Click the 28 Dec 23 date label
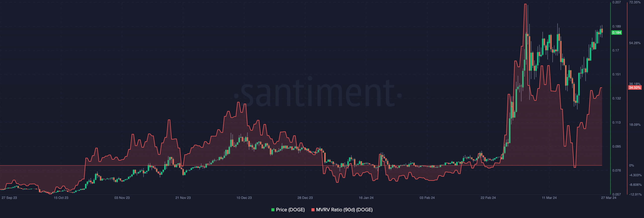Viewport: 644px width, 218px height. (x=305, y=198)
